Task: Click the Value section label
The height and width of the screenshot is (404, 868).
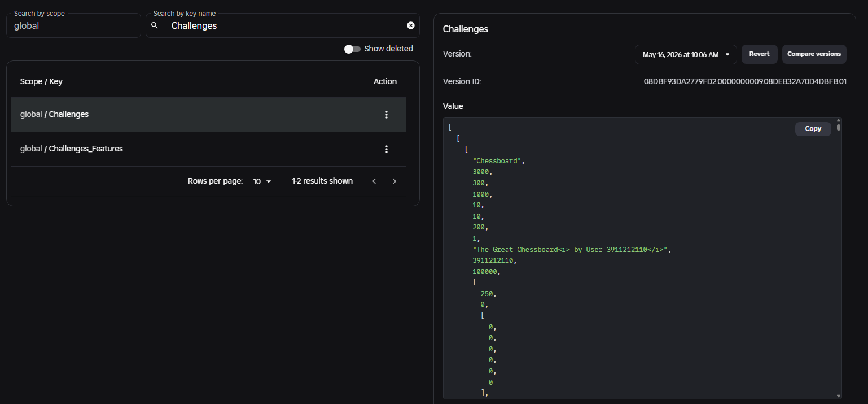Action: point(453,106)
